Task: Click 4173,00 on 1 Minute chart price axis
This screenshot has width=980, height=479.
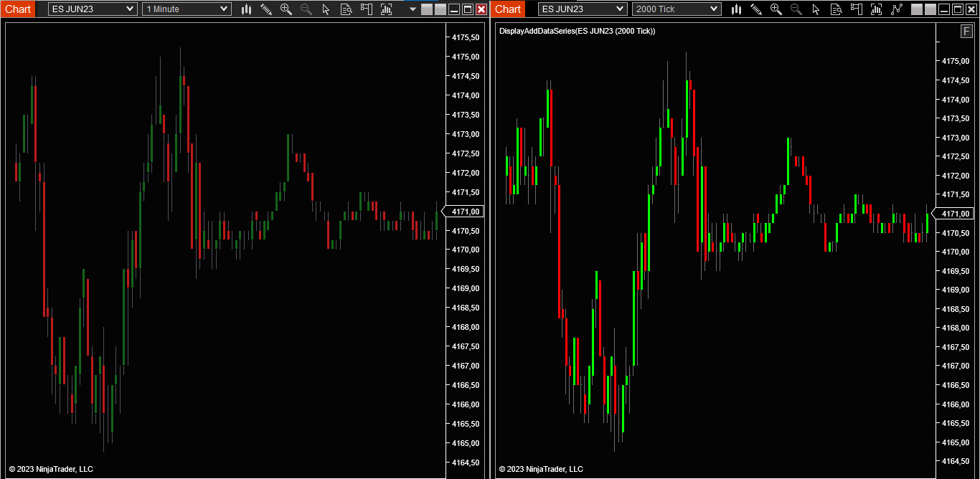Action: 466,134
